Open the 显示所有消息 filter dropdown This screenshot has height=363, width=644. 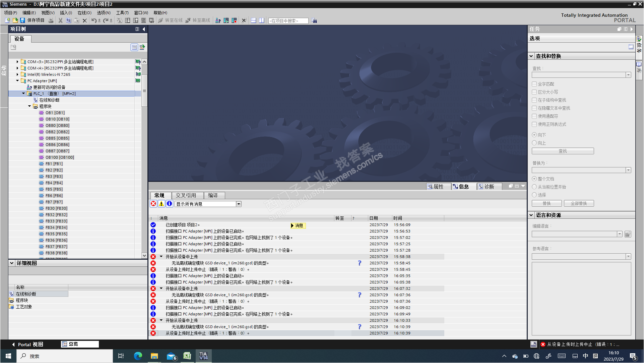pyautogui.click(x=239, y=204)
